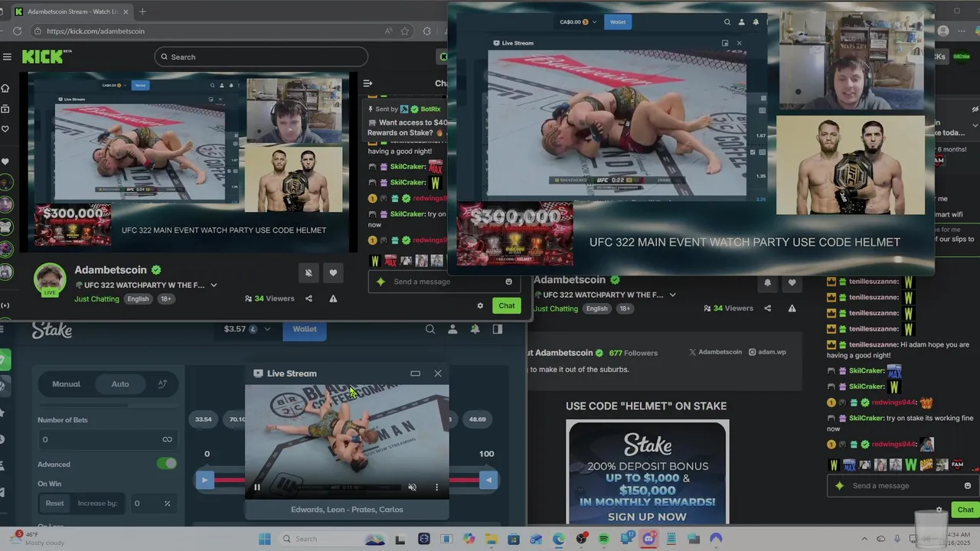
Task: Toggle the Advanced switch in Stake
Action: click(166, 464)
